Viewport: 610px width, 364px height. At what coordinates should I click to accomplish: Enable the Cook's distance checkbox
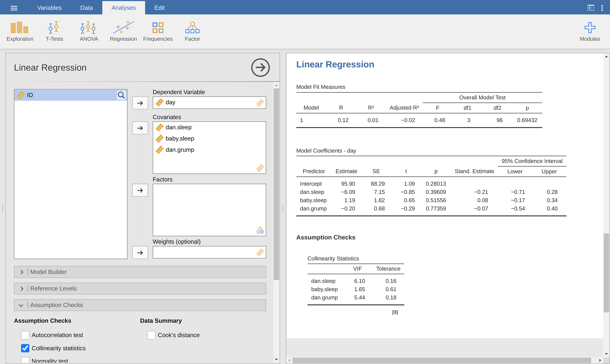pyautogui.click(x=151, y=335)
